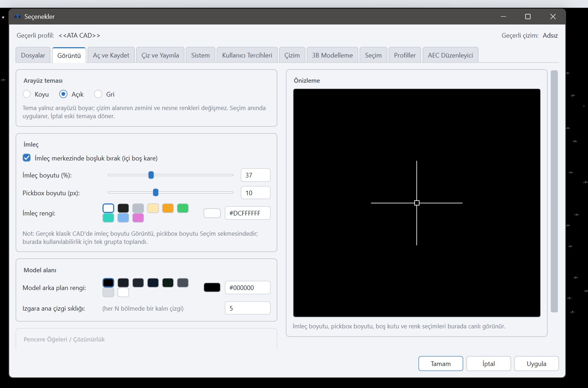Uncheck İmleç merkezinde boşluk bırak checkbox
Image resolution: width=588 pixels, height=388 pixels.
[x=27, y=158]
